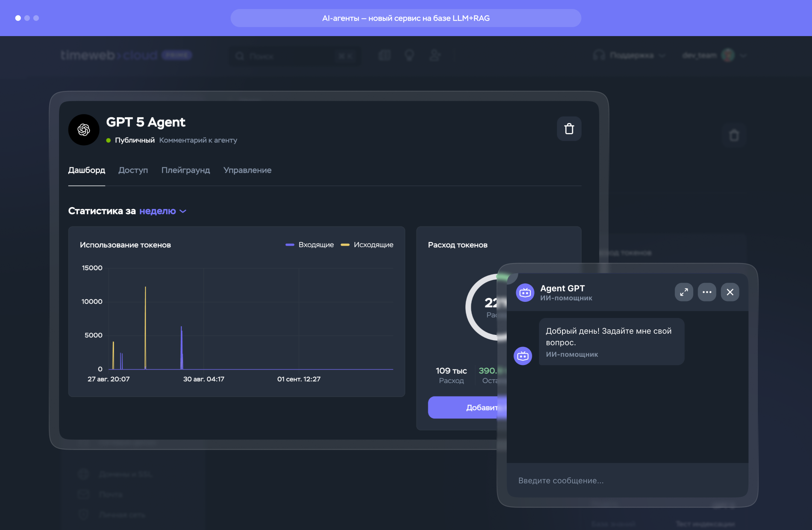812x530 pixels.
Task: Click the GPT 5 Agent title
Action: (146, 122)
